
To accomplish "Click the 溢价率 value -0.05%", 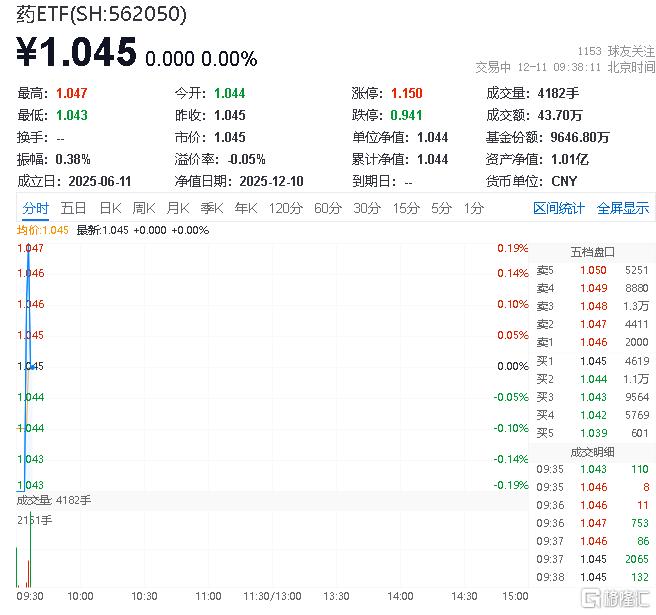I will [x=246, y=159].
